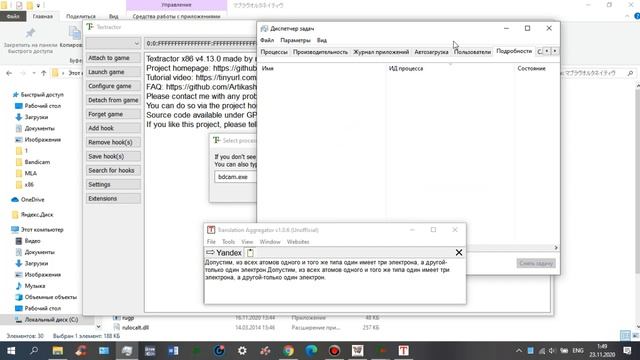Click Detach from game button
The image size is (640, 360).
coord(113,100)
